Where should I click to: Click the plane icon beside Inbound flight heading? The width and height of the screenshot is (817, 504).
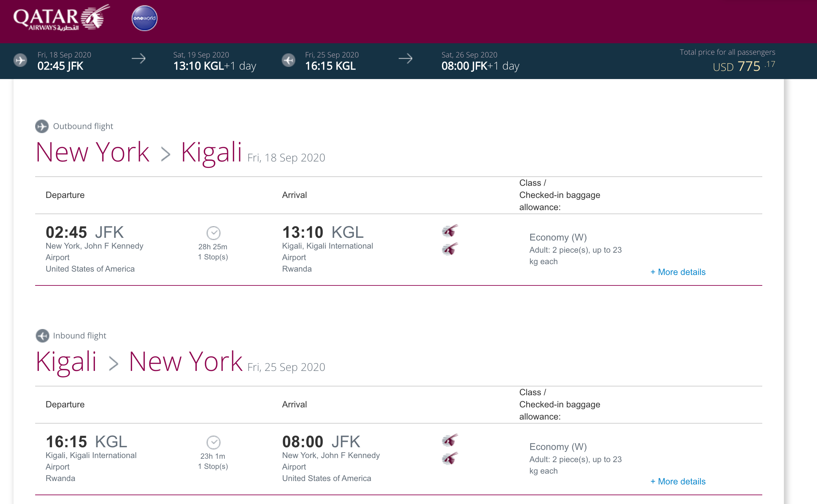coord(42,336)
